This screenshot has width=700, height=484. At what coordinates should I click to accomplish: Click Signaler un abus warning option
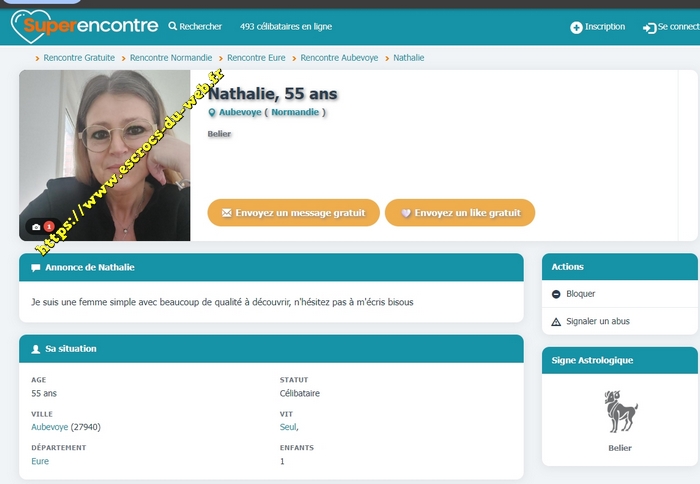[x=597, y=321]
